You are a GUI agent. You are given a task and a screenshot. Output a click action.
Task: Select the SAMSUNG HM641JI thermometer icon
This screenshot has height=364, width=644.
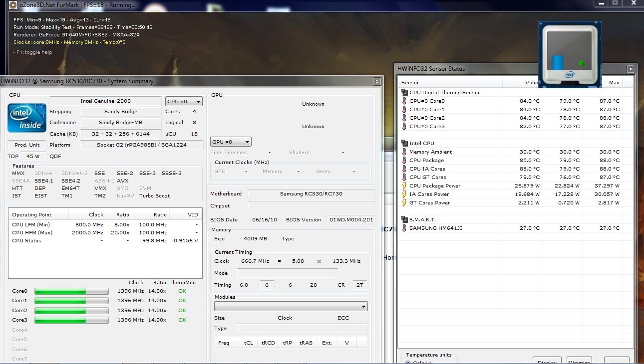click(x=404, y=228)
